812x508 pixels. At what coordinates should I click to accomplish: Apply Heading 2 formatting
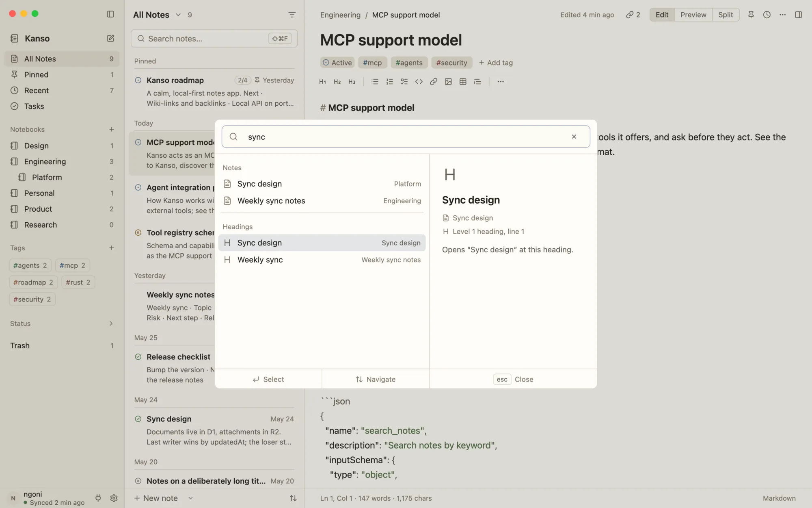[337, 82]
